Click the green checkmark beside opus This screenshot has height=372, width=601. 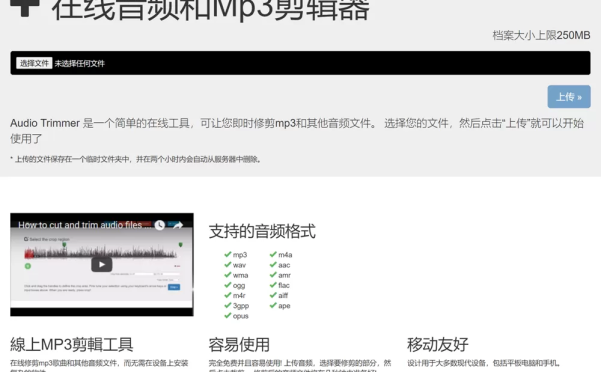point(228,315)
